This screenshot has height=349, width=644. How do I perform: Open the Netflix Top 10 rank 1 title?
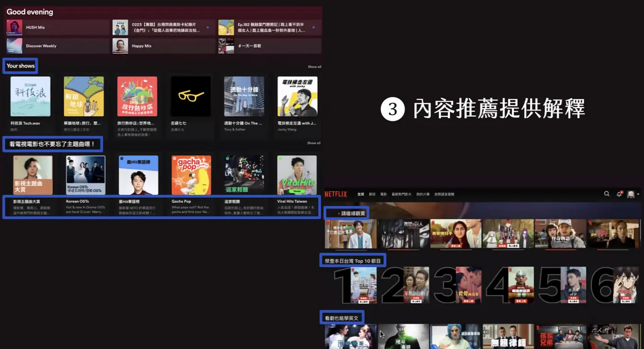(x=363, y=285)
